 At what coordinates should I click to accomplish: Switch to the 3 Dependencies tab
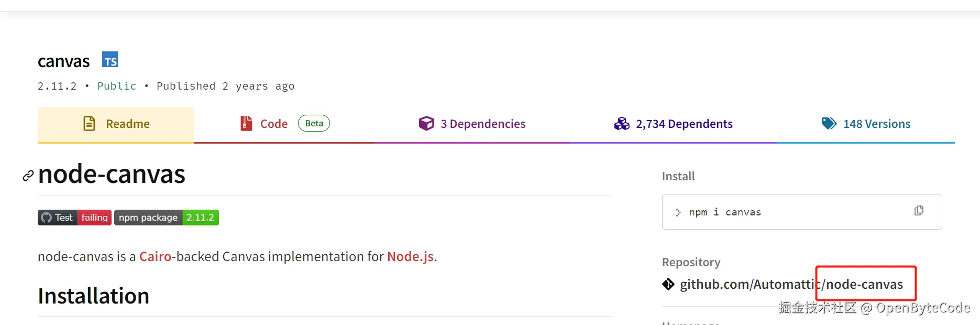(x=482, y=124)
